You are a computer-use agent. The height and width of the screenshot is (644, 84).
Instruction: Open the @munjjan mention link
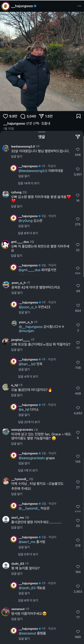coord(26,331)
